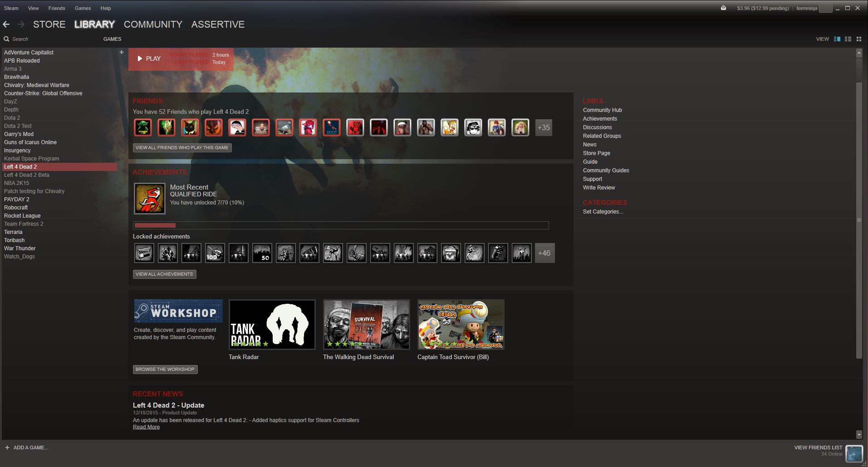Select the locked achievement icon showing 50
The height and width of the screenshot is (467, 868).
point(262,253)
